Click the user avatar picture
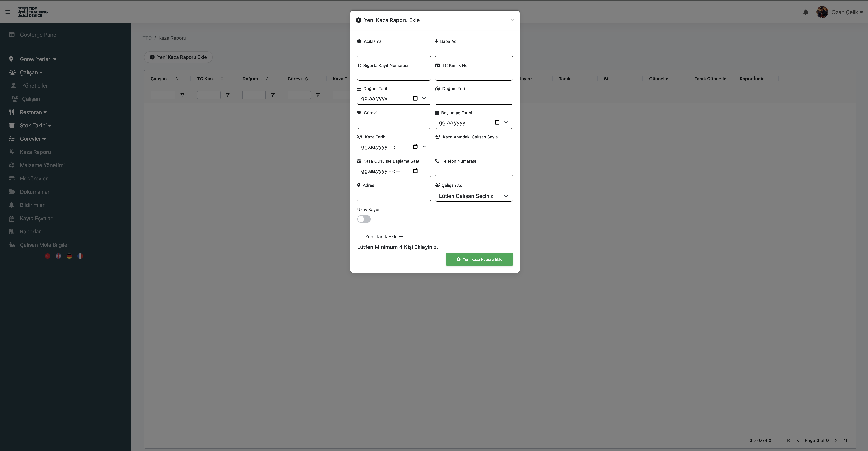868x451 pixels. tap(822, 12)
